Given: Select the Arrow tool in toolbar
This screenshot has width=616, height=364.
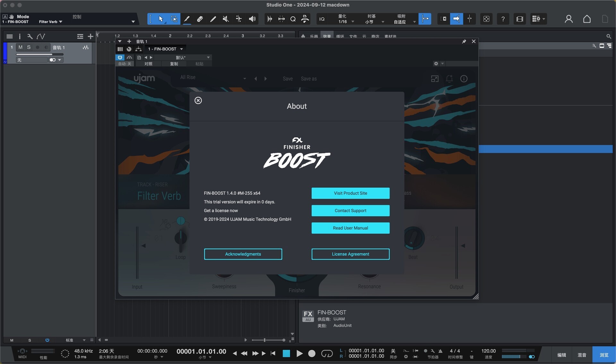Looking at the screenshot, I should [x=161, y=19].
